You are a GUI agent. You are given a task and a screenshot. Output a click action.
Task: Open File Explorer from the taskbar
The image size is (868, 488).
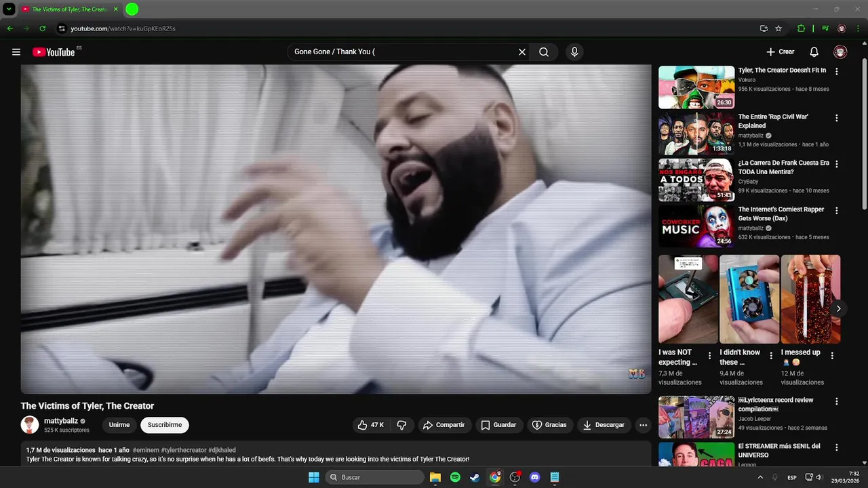435,477
